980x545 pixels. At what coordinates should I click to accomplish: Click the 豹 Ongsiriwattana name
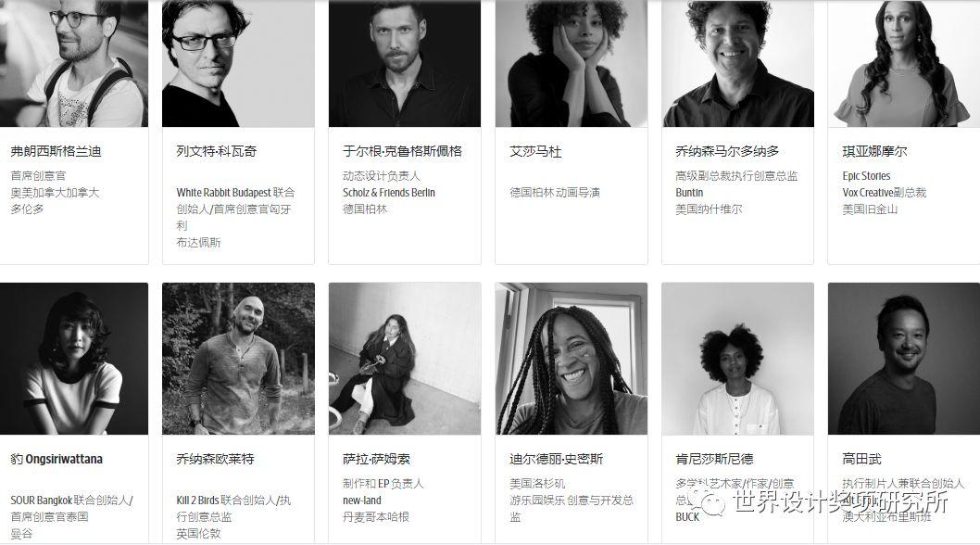click(x=57, y=460)
